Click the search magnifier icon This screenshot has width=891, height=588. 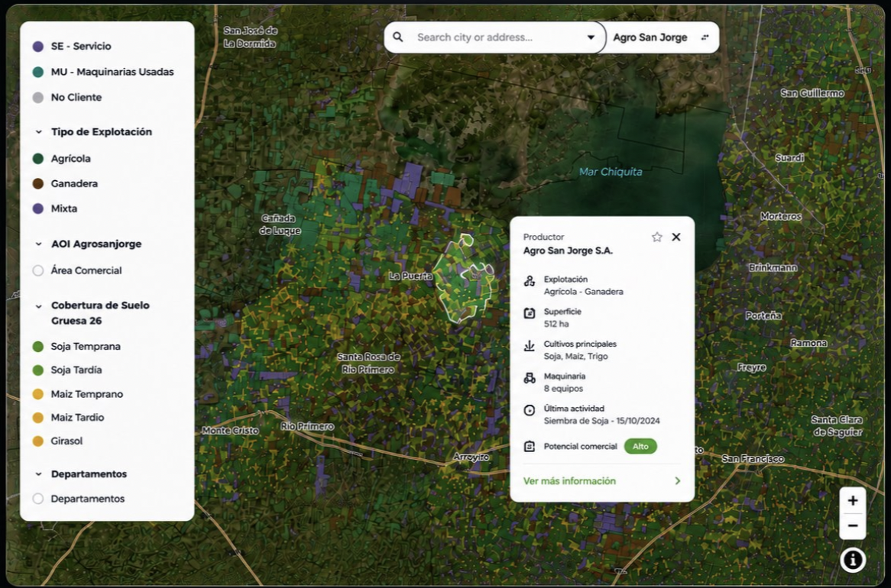398,37
